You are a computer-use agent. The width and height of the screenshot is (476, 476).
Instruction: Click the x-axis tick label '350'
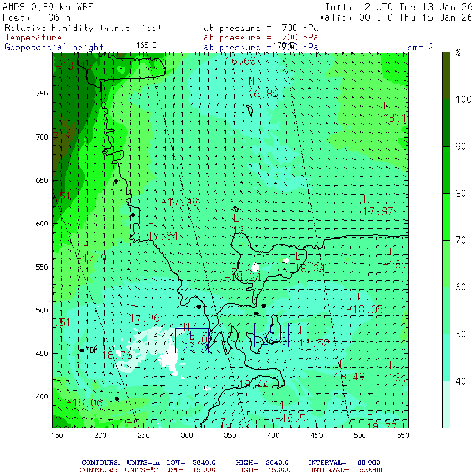[230, 435]
